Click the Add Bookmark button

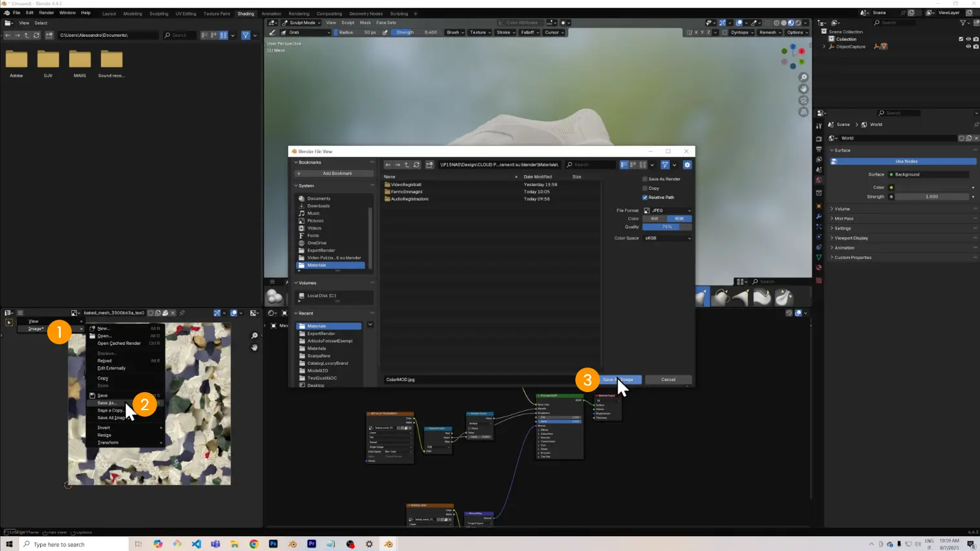(x=334, y=174)
